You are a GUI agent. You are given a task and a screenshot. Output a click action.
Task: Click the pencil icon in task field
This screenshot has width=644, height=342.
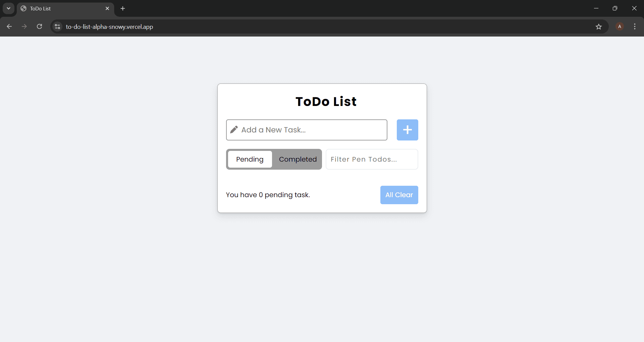click(x=234, y=130)
